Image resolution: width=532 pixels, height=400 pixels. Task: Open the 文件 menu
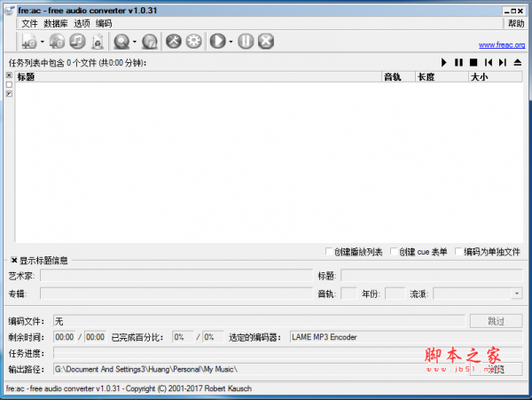[29, 23]
